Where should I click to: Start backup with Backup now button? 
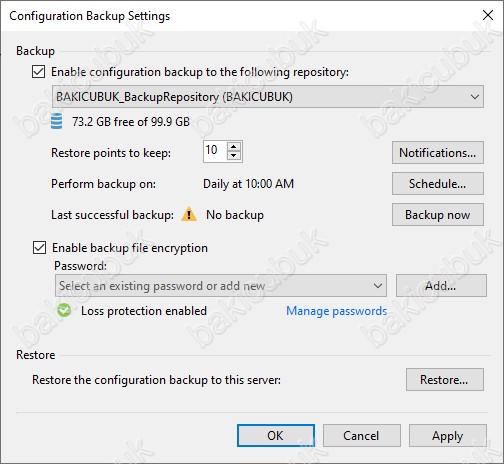point(438,215)
